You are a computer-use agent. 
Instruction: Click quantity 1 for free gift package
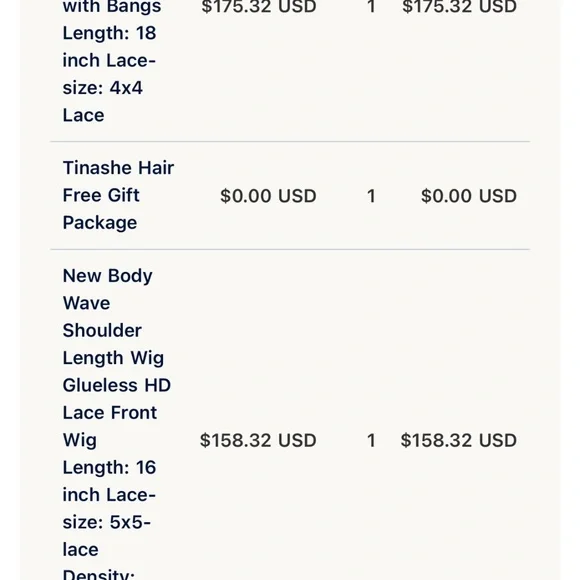pyautogui.click(x=371, y=196)
